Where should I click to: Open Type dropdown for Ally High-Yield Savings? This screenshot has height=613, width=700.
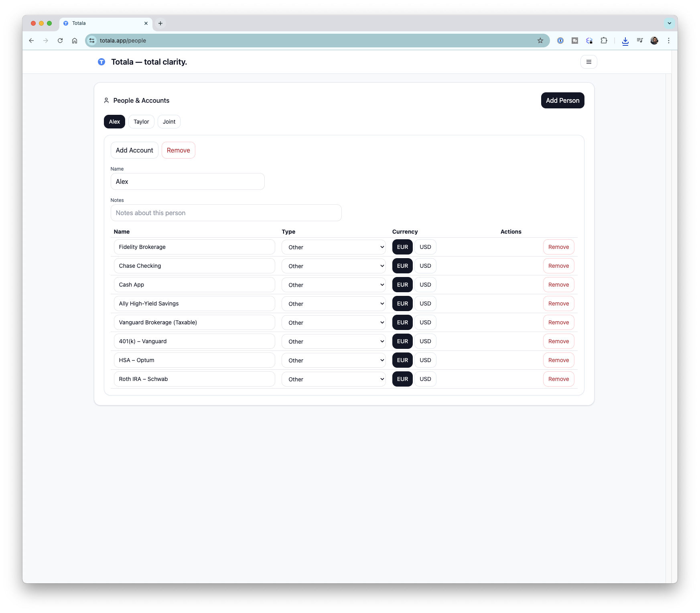click(334, 303)
